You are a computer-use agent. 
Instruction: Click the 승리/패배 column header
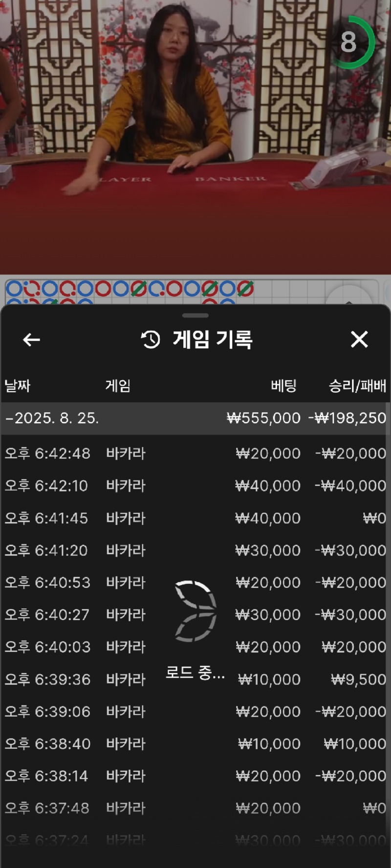click(x=357, y=386)
